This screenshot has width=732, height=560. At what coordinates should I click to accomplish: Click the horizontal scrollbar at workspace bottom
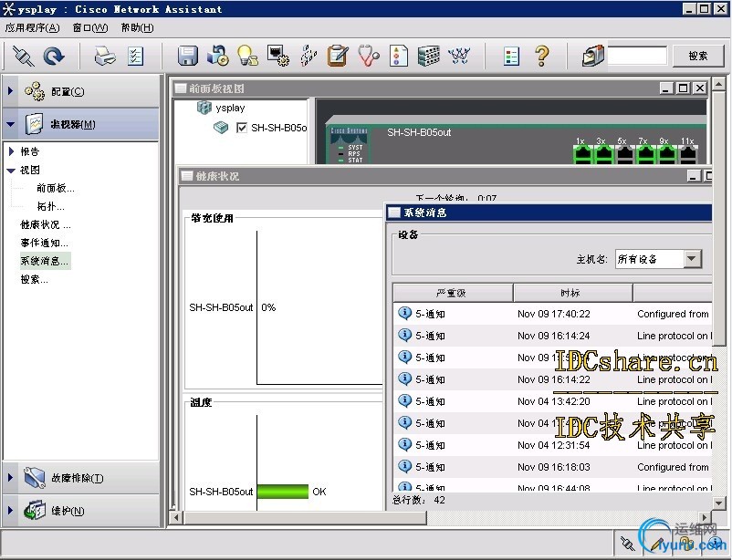(306, 517)
